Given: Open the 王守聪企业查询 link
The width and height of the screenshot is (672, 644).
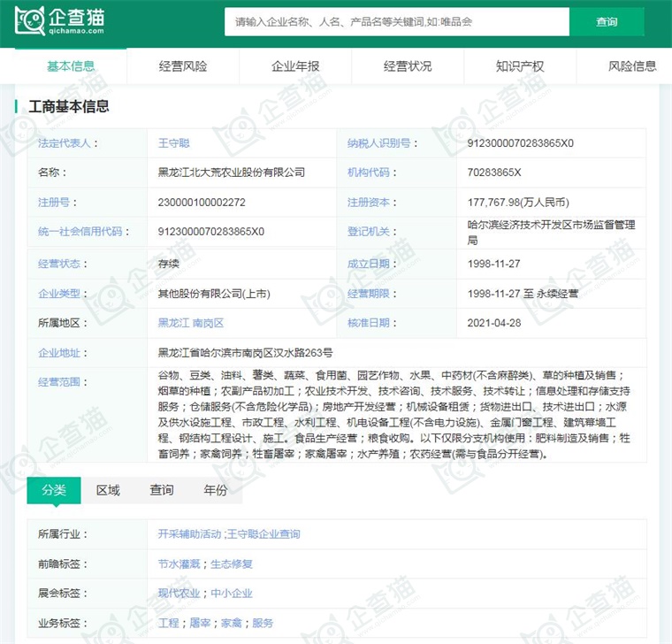Looking at the screenshot, I should tap(263, 534).
